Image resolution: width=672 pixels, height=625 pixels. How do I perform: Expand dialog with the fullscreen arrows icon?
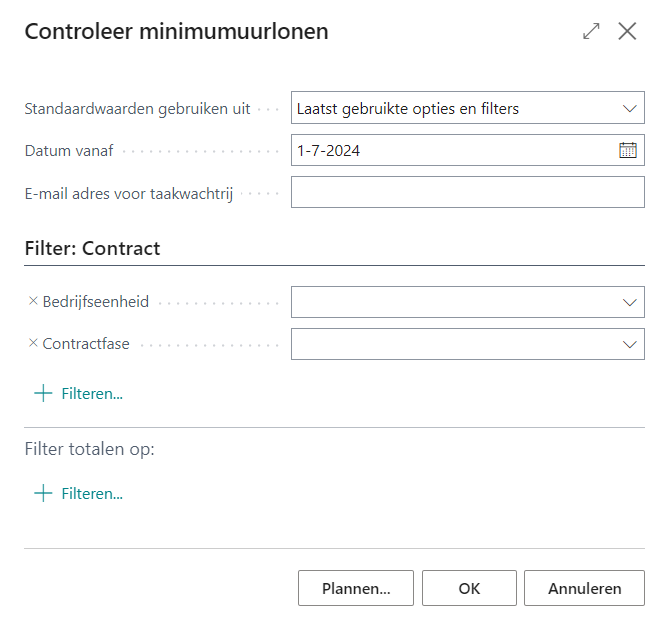[591, 31]
